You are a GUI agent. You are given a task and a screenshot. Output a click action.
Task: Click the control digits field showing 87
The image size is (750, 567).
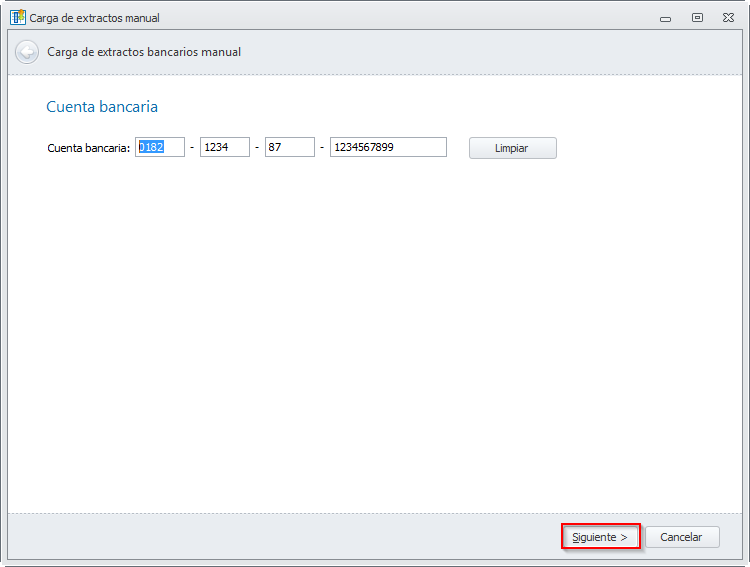290,147
